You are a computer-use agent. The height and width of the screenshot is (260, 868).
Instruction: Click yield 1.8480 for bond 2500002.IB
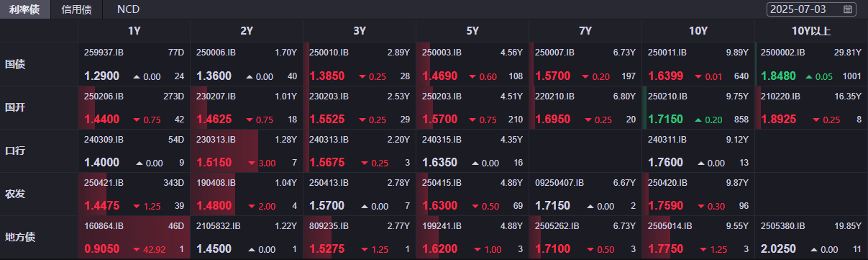click(778, 76)
